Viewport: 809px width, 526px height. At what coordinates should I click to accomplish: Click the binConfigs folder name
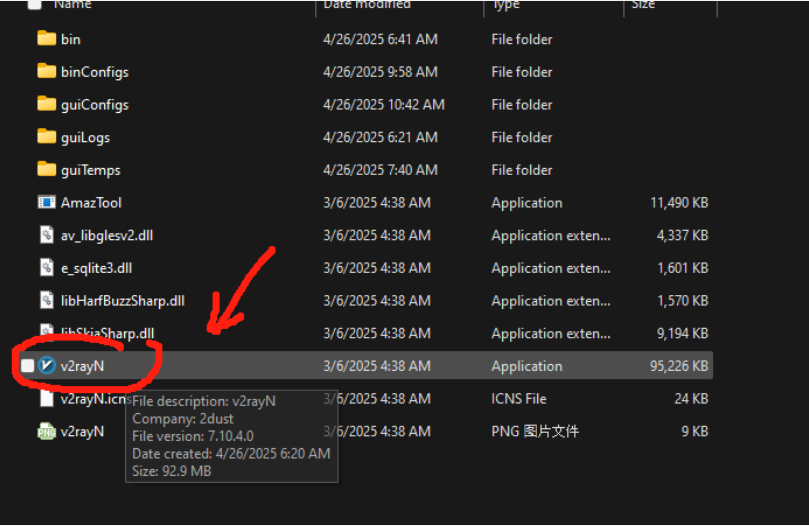[95, 72]
